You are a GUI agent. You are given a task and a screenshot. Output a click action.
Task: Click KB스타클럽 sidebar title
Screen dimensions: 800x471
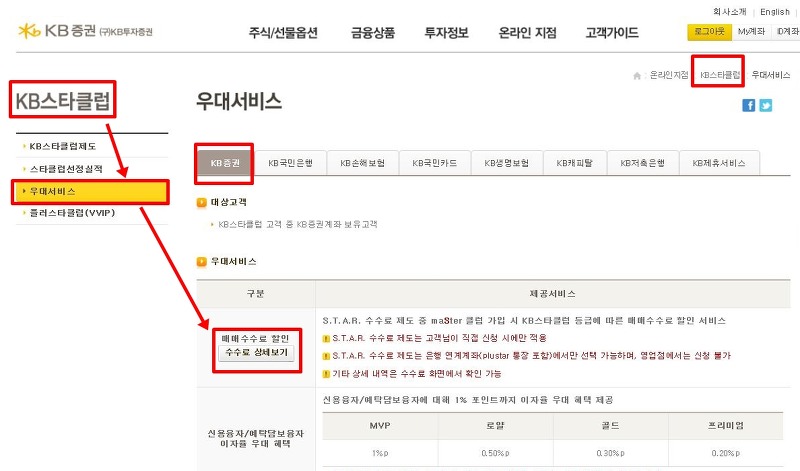tap(63, 101)
